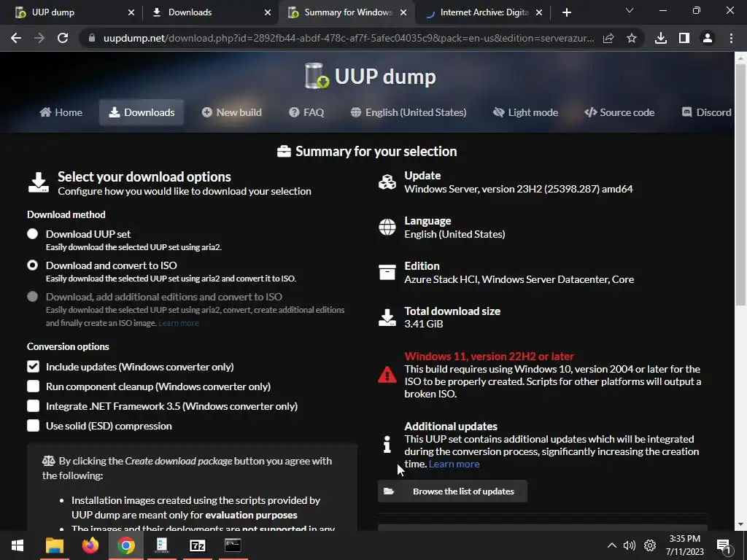This screenshot has height=560, width=747.
Task: Open Downloads in site navigation
Action: 142,112
